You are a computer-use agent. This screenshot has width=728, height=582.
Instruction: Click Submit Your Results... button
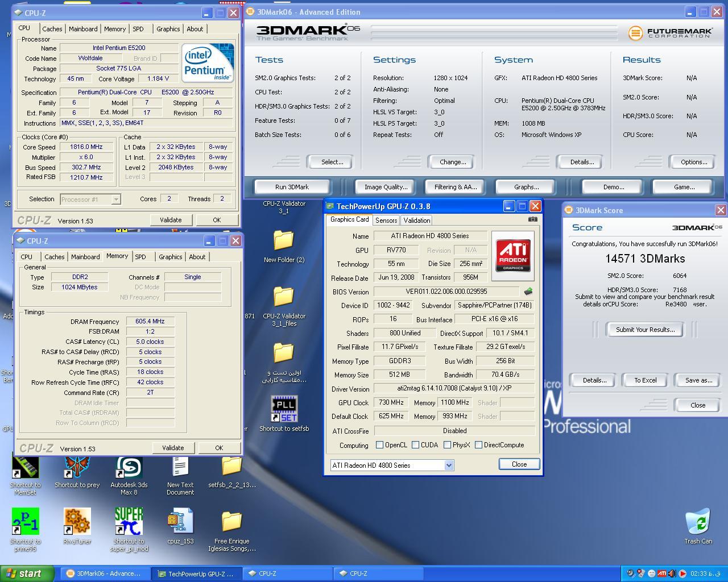point(645,330)
